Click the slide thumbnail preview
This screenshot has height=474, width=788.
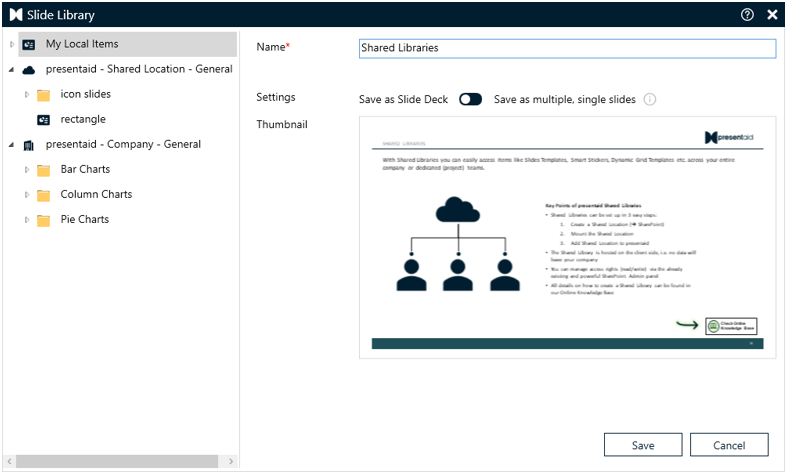coord(567,237)
